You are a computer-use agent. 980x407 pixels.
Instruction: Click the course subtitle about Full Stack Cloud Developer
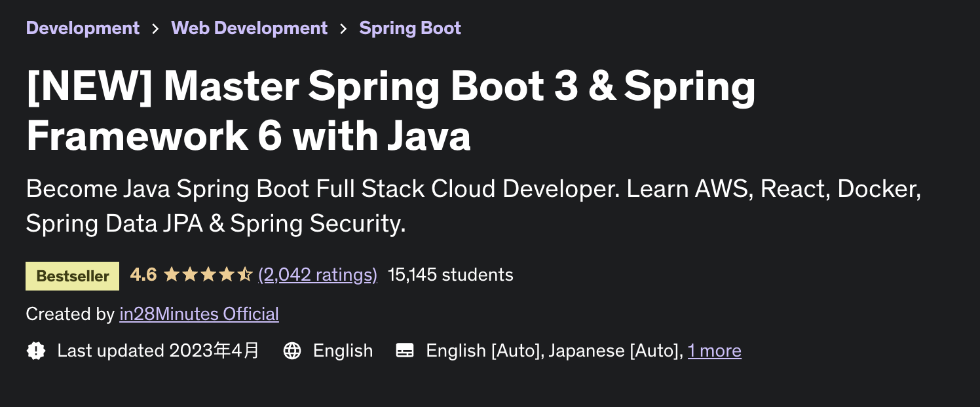(x=474, y=206)
